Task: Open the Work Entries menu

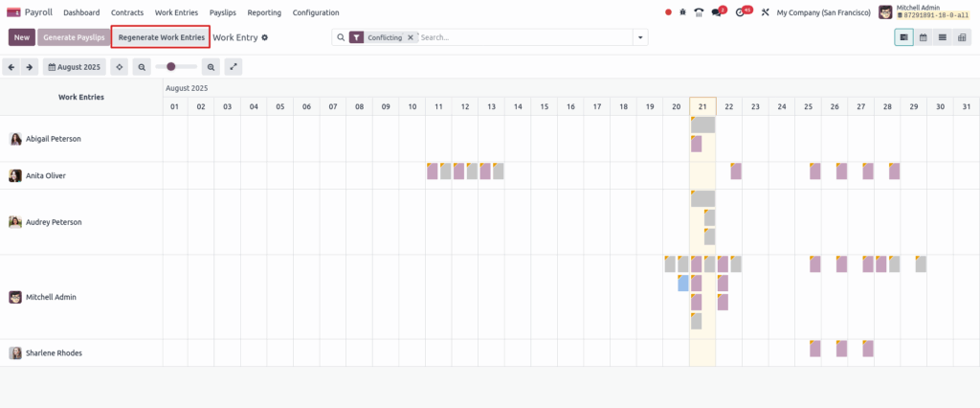Action: [176, 12]
